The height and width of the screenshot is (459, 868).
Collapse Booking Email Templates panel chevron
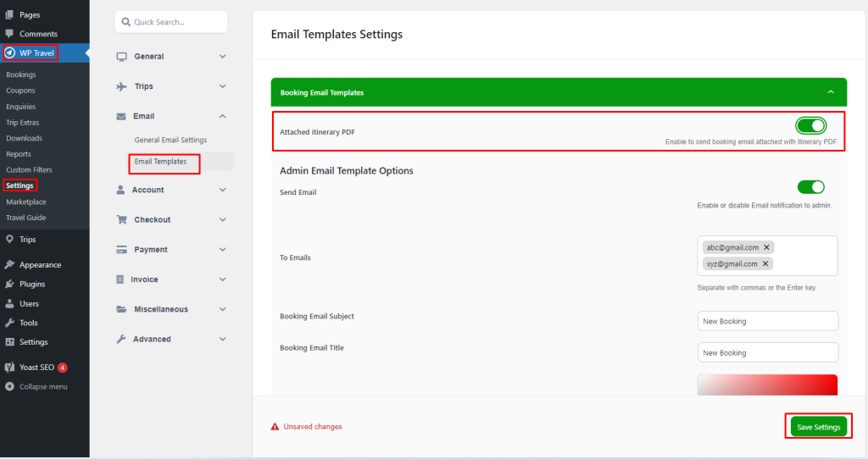831,92
